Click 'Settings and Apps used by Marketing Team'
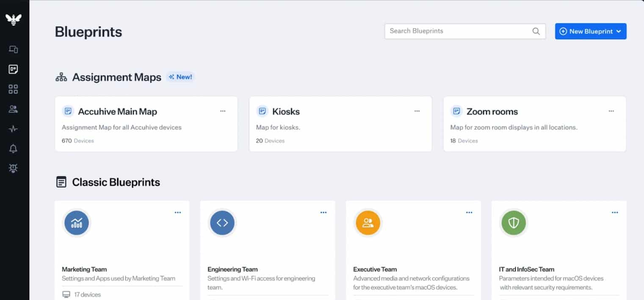The height and width of the screenshot is (300, 644). point(119,278)
